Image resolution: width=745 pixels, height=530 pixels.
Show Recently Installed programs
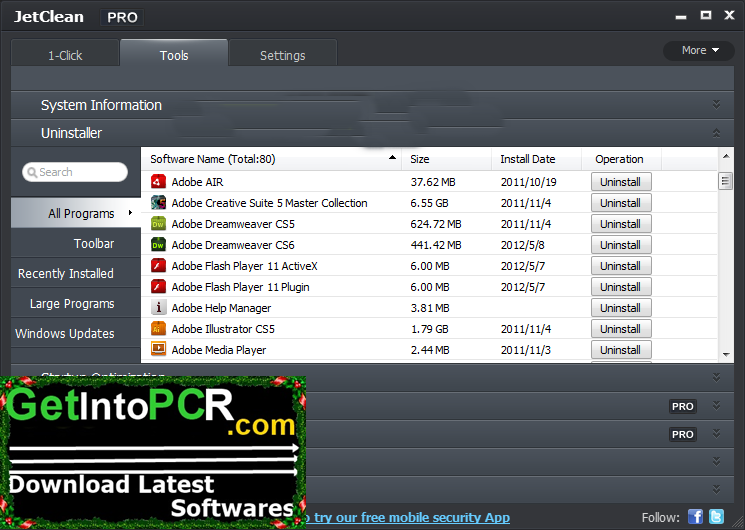pos(76,273)
